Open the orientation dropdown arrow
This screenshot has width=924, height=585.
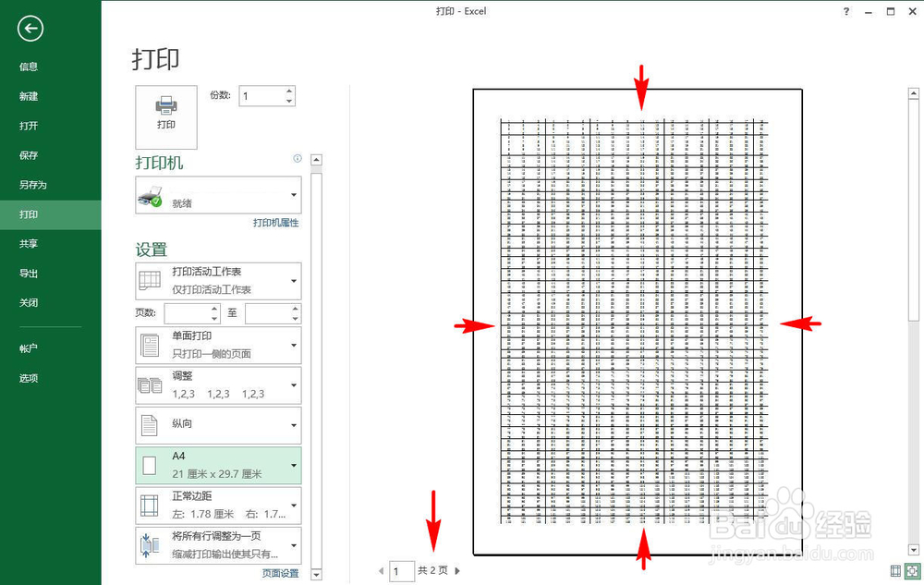293,425
